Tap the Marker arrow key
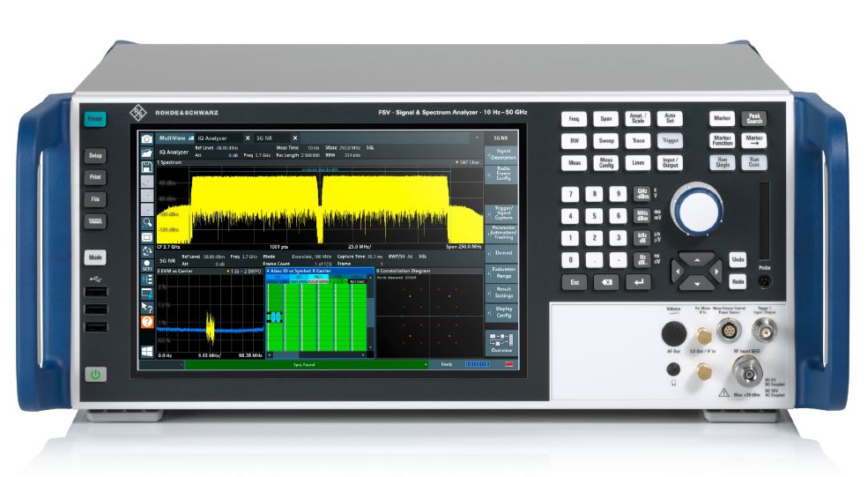This screenshot has height=477, width=868. point(754,140)
